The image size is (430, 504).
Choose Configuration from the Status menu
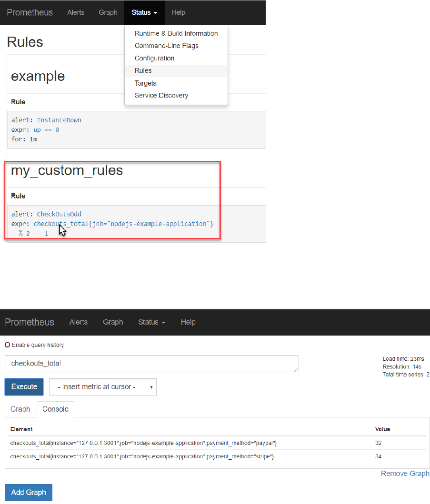coord(176,58)
